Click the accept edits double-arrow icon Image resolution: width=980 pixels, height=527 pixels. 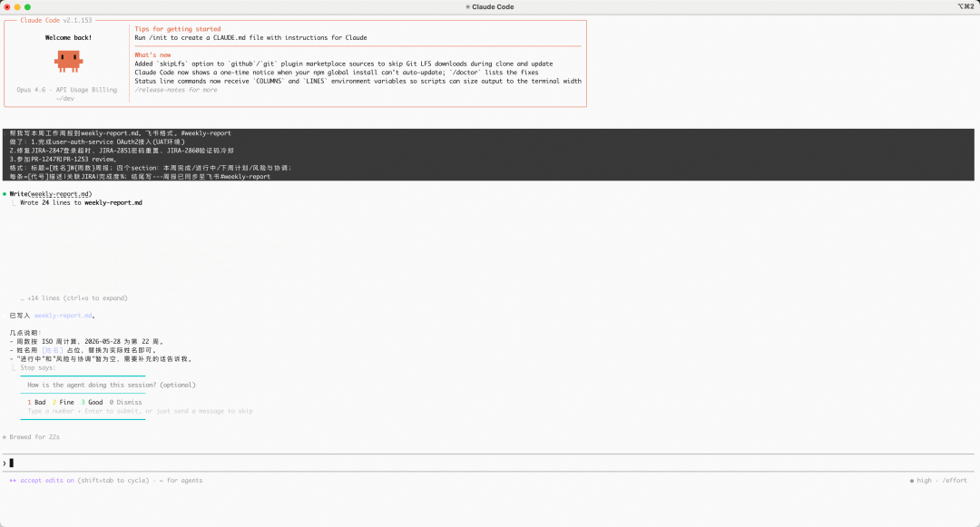click(x=13, y=480)
